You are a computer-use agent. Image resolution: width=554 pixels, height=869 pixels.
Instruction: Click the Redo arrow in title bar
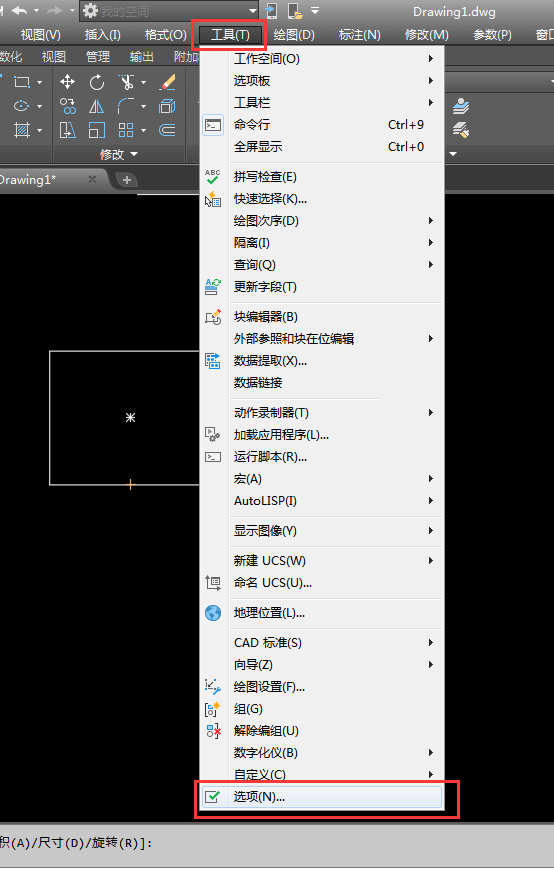(55, 11)
